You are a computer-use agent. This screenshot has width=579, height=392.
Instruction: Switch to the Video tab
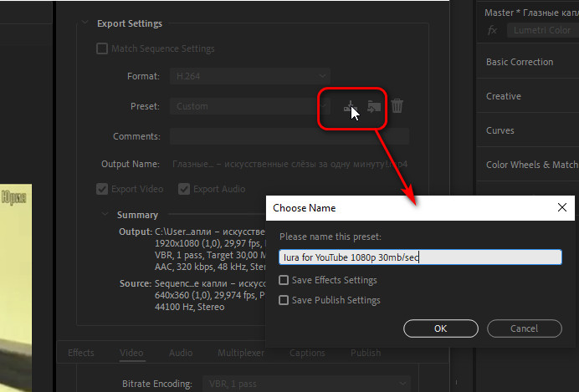tap(131, 353)
